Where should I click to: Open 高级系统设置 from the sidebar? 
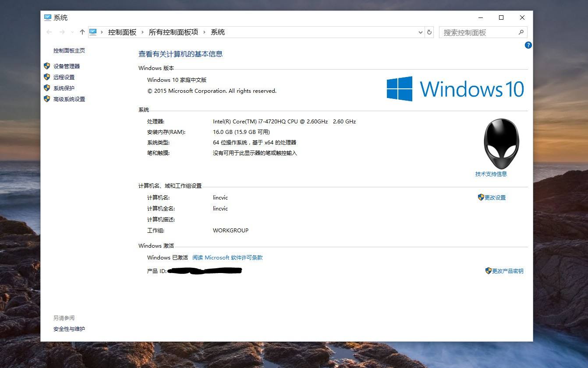[x=69, y=99]
